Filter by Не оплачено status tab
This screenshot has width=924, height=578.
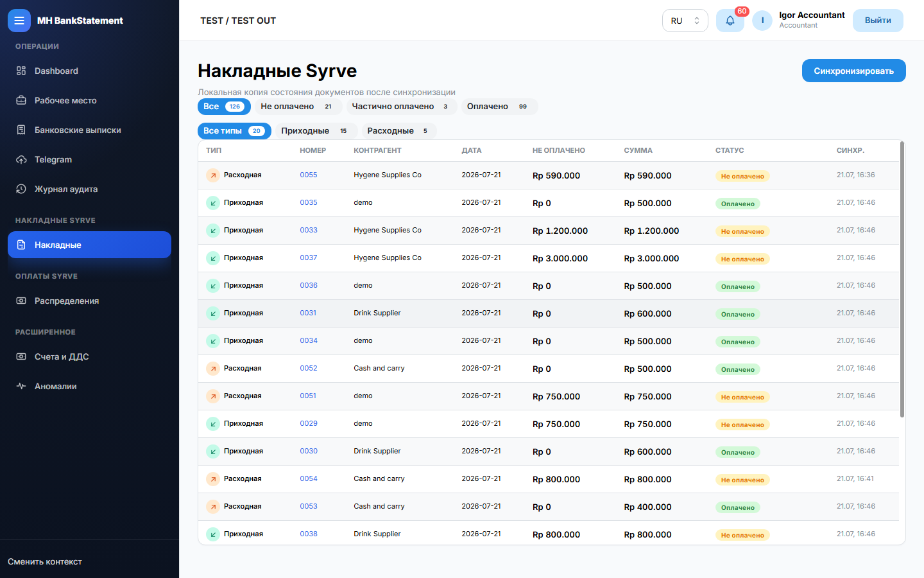298,107
